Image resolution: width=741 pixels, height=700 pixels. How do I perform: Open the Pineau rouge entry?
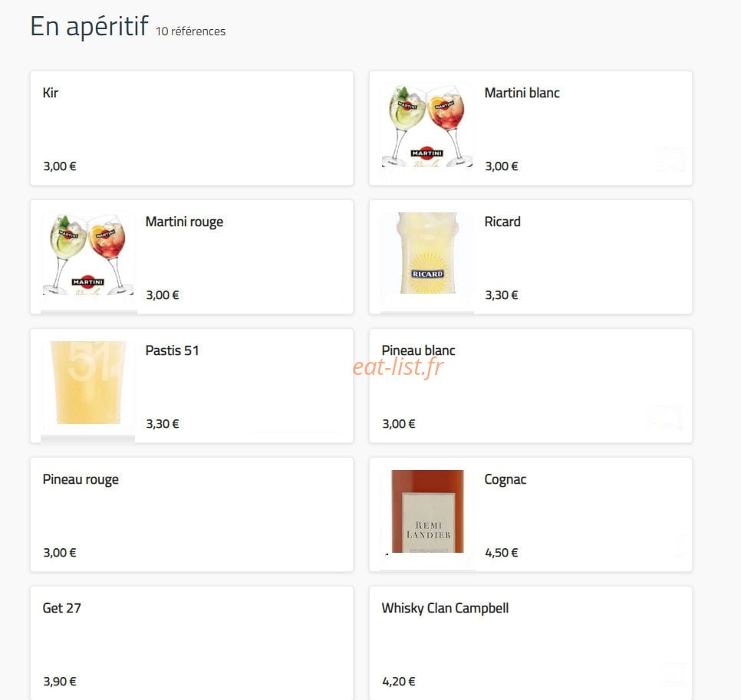[192, 514]
